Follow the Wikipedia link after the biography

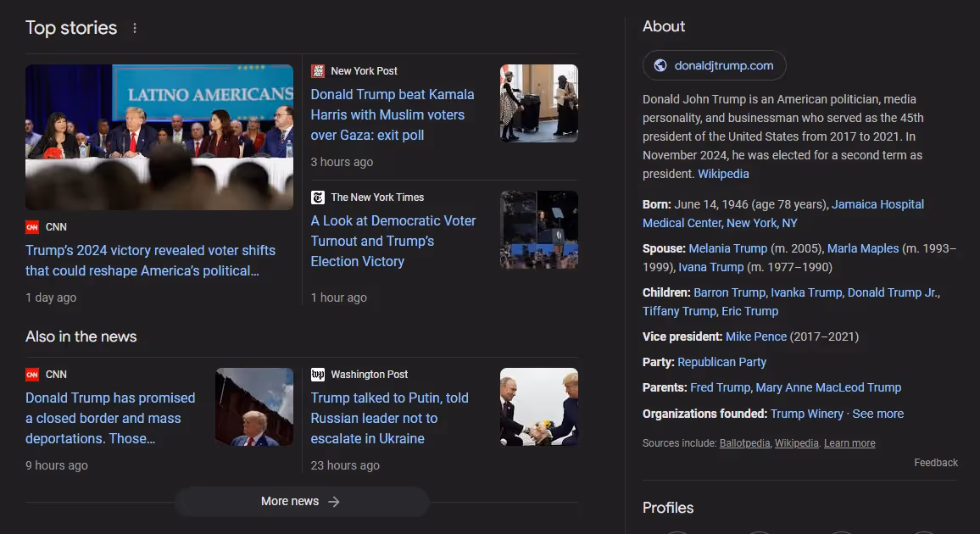[723, 175]
